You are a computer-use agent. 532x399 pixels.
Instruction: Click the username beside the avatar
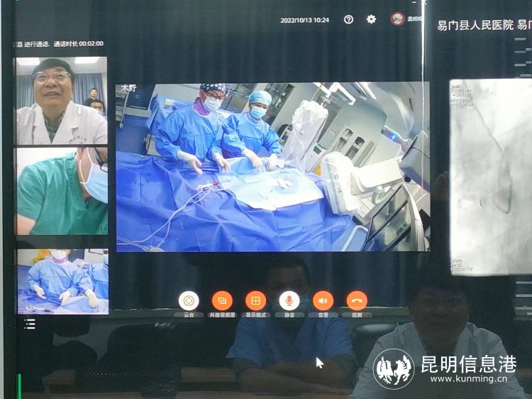[x=414, y=20]
